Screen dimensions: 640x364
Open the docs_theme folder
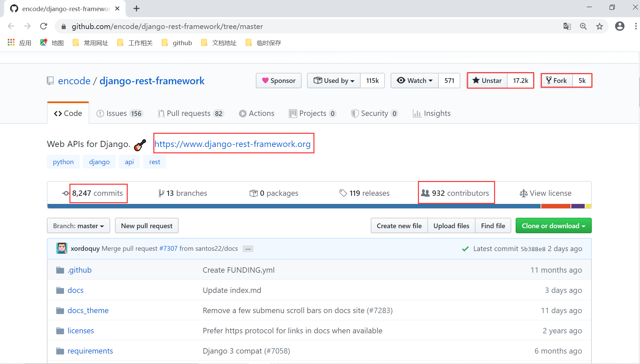[88, 310]
